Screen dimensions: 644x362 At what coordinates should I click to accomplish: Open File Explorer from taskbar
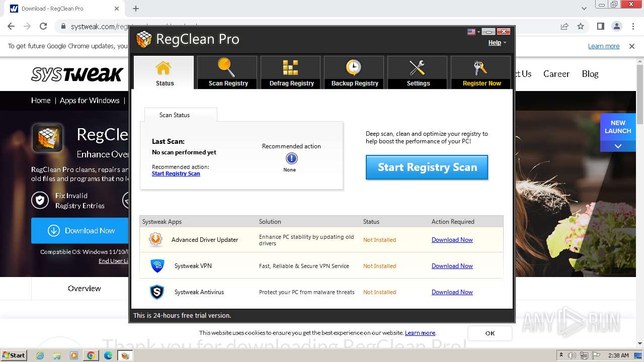(57, 355)
